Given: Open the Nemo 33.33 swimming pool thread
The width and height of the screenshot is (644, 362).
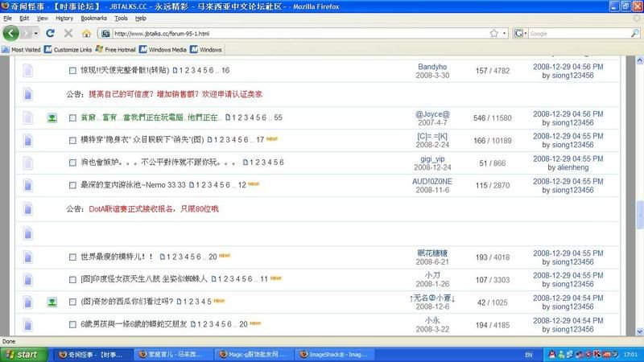Looking at the screenshot, I should 133,185.
